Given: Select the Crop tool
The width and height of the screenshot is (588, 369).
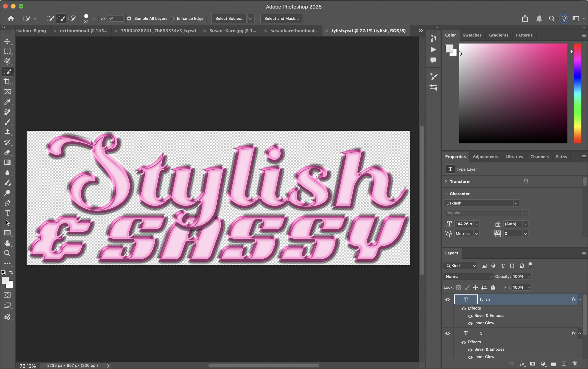Looking at the screenshot, I should point(7,82).
